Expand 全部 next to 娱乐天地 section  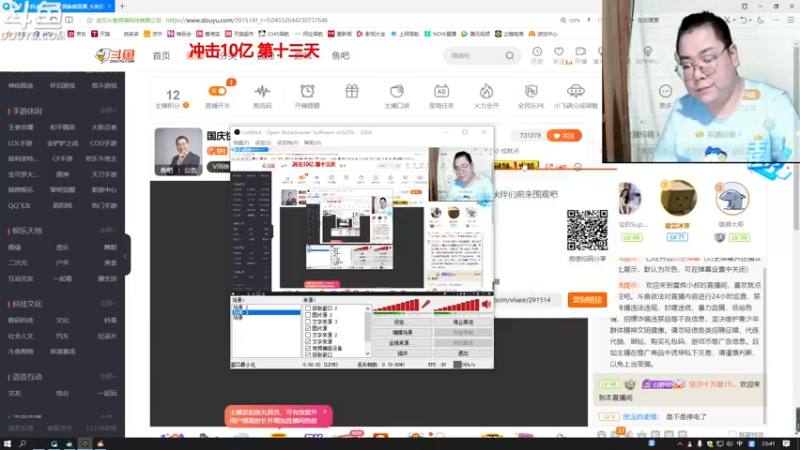[x=108, y=231]
